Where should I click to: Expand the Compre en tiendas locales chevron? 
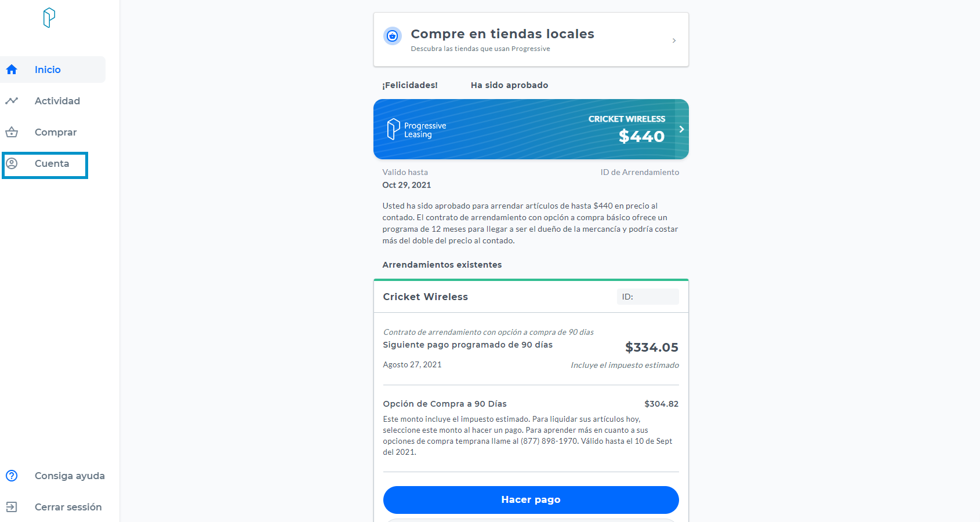tap(674, 41)
